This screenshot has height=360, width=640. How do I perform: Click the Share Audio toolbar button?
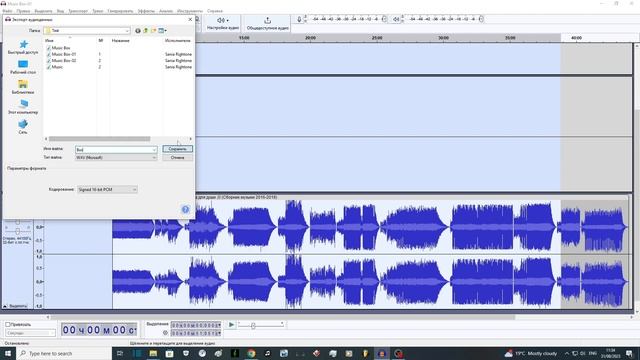(x=268, y=23)
